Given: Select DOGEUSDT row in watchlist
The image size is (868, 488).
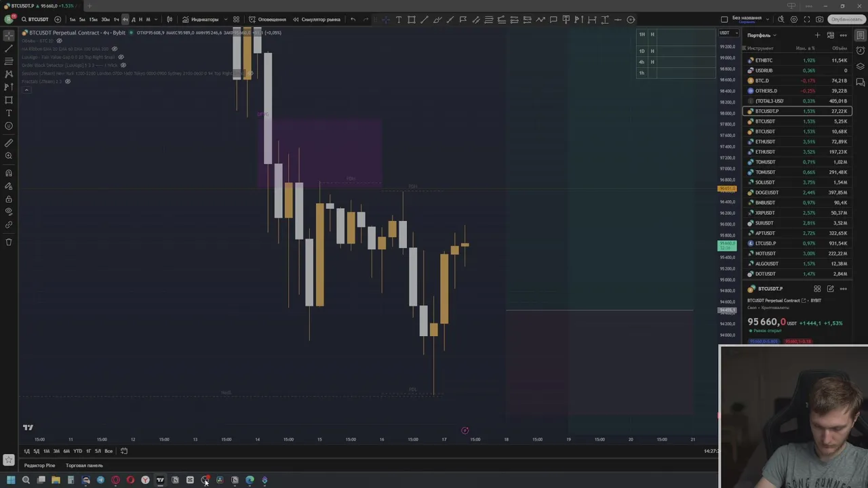Looking at the screenshot, I should coord(797,192).
